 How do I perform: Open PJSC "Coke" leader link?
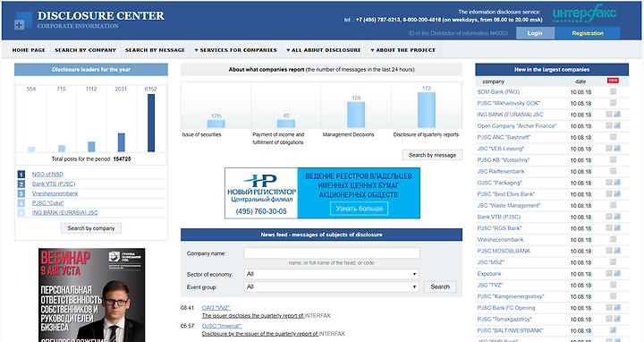[47, 203]
